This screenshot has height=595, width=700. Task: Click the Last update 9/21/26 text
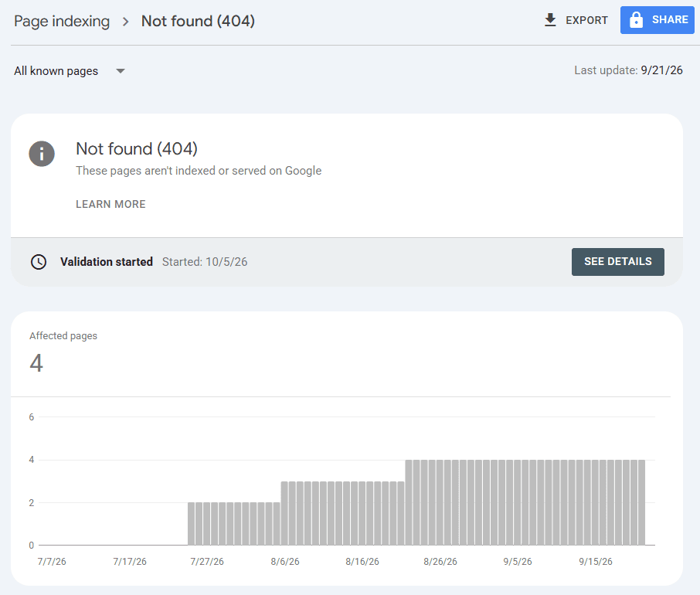(628, 70)
